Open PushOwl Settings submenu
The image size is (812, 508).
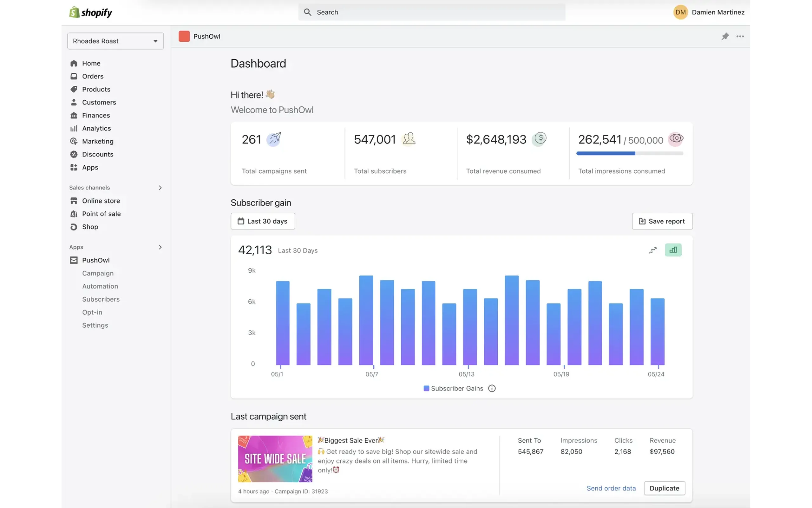tap(95, 325)
